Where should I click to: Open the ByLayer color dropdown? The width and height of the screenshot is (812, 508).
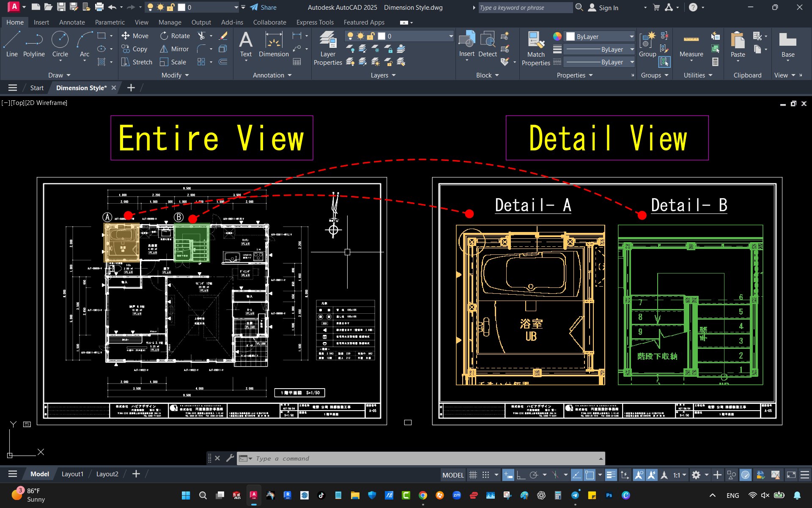[x=631, y=36]
